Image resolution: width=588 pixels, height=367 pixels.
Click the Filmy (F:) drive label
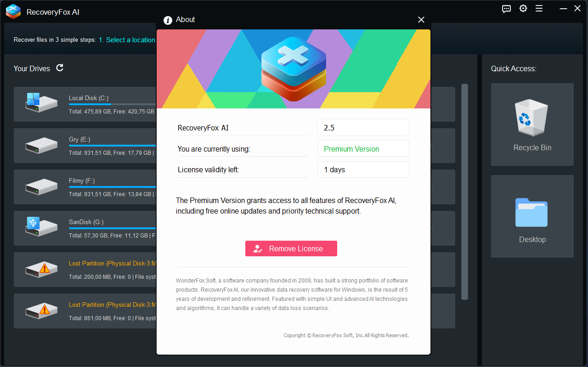click(x=82, y=181)
